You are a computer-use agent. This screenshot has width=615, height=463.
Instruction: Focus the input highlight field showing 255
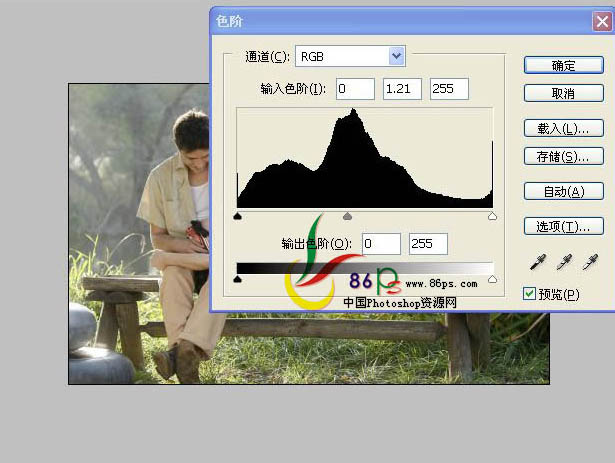[449, 89]
